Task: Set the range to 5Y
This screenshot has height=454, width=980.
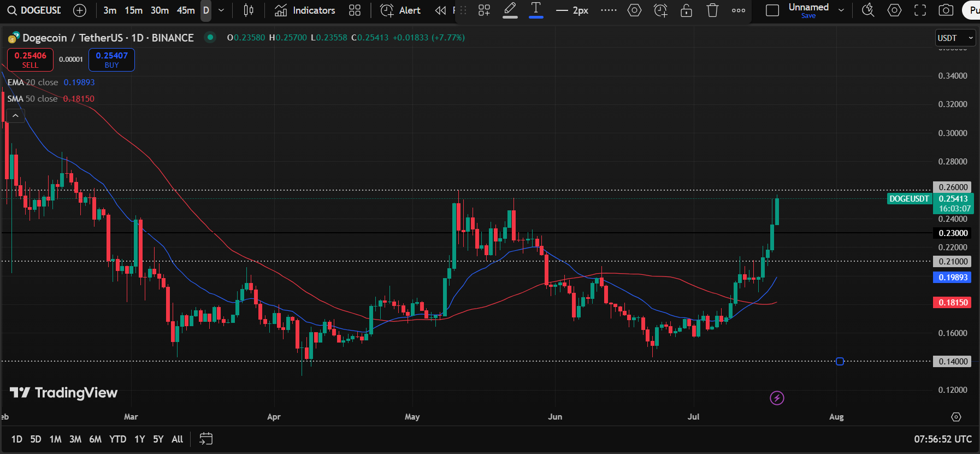Action: [x=158, y=439]
